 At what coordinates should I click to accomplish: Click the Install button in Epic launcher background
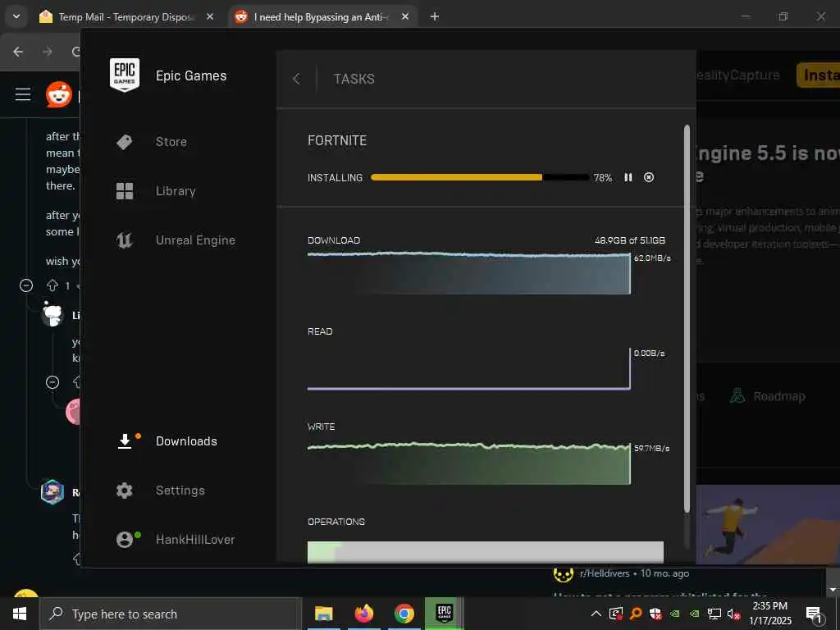(818, 75)
